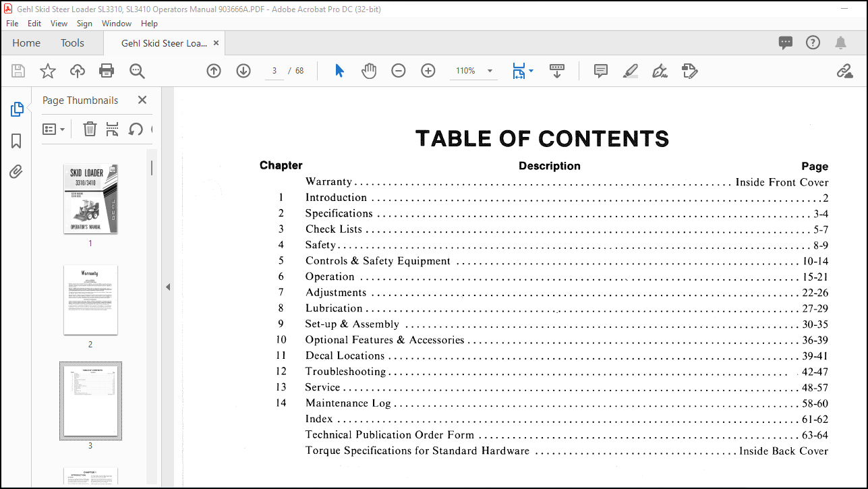Image resolution: width=868 pixels, height=489 pixels.
Task: Open the Bookmarks panel
Action: click(x=17, y=141)
